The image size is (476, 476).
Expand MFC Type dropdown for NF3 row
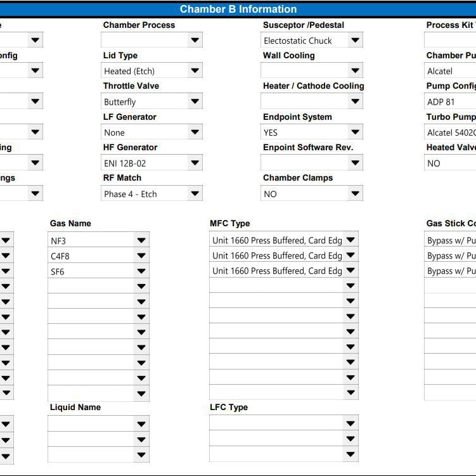[x=351, y=240]
